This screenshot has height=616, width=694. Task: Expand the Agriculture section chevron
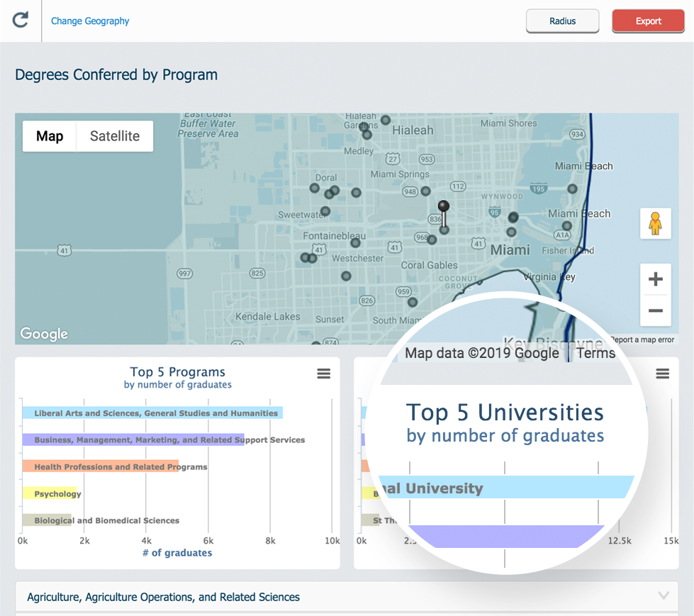coord(664,596)
